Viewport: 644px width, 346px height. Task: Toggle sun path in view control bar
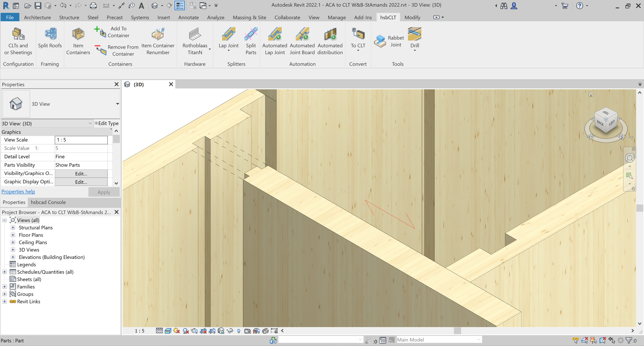point(177,331)
